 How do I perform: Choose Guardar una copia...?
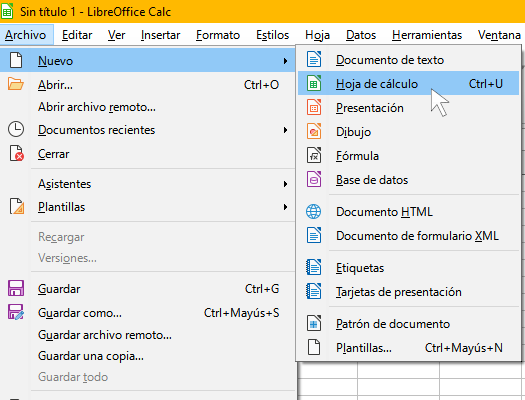(x=147, y=356)
